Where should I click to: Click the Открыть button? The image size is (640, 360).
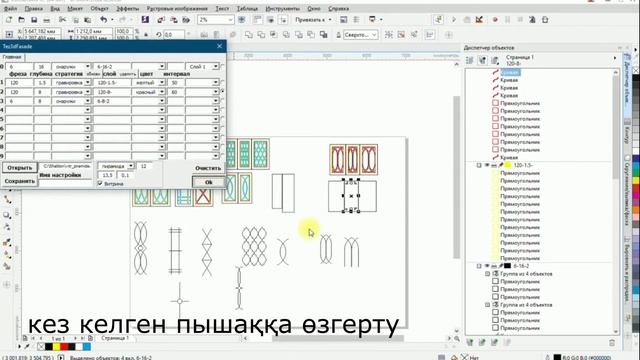tap(19, 168)
